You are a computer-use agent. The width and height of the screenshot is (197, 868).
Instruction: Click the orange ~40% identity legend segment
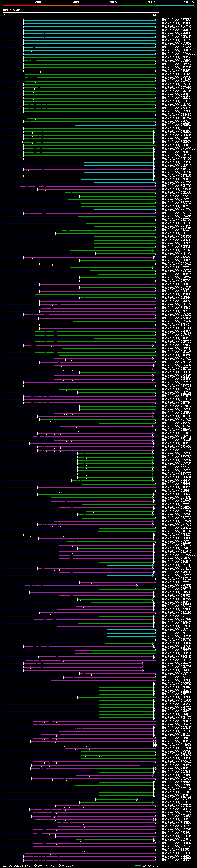pos(60,6)
